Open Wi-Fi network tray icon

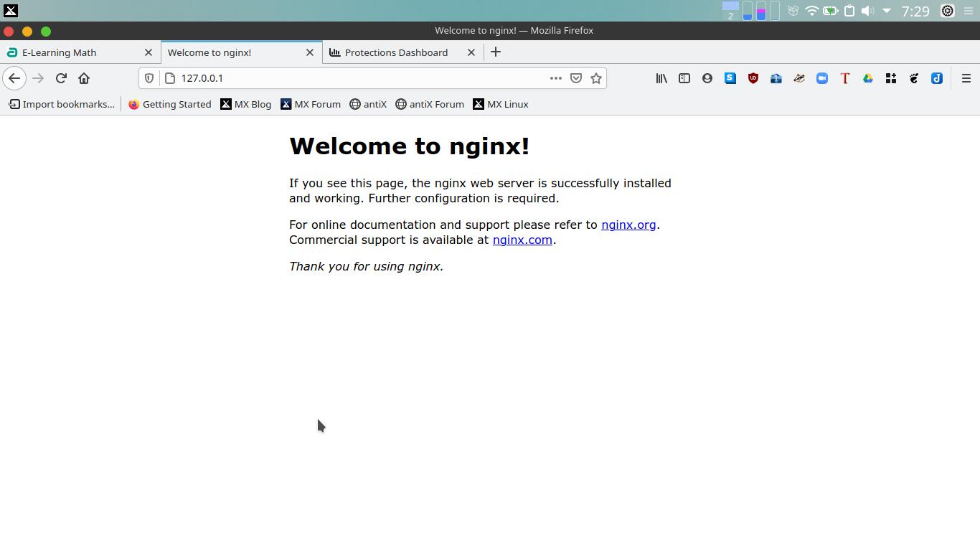pyautogui.click(x=811, y=11)
